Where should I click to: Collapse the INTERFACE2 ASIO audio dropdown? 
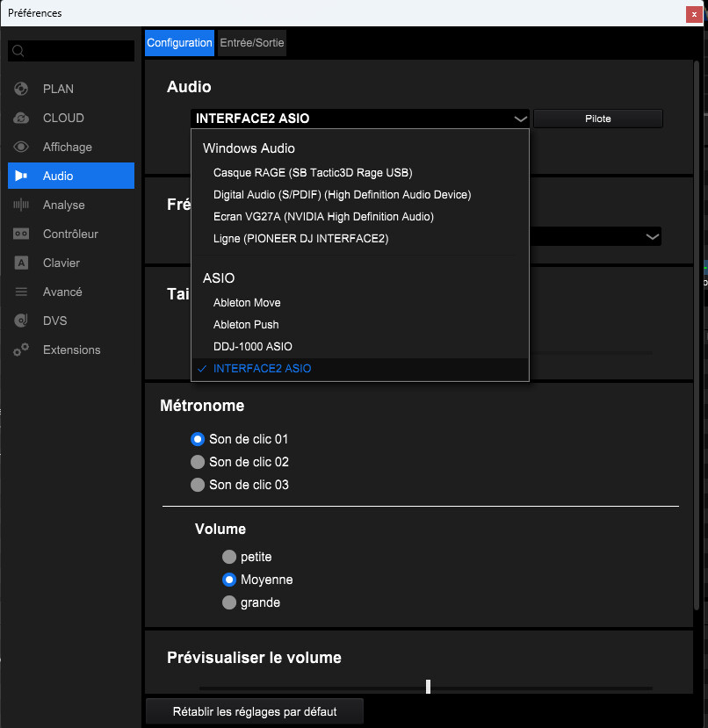[x=360, y=119]
